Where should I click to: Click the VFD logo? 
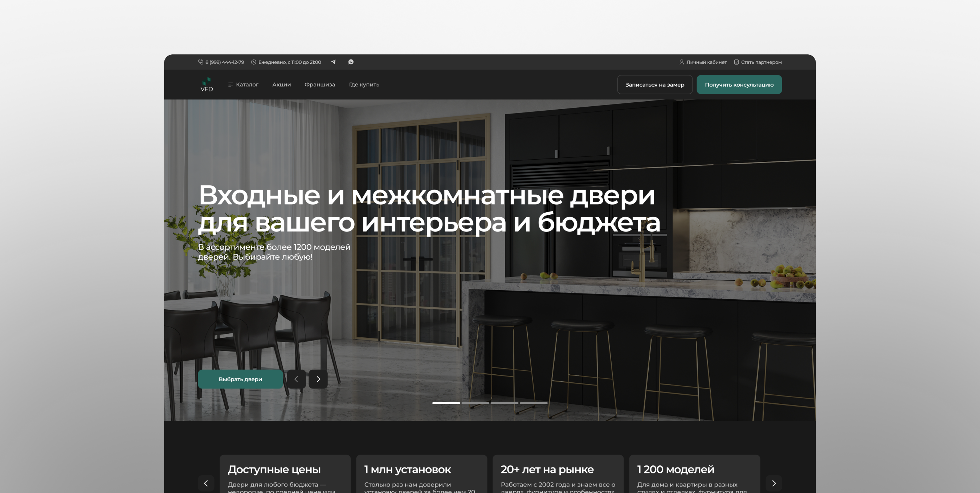coord(207,85)
